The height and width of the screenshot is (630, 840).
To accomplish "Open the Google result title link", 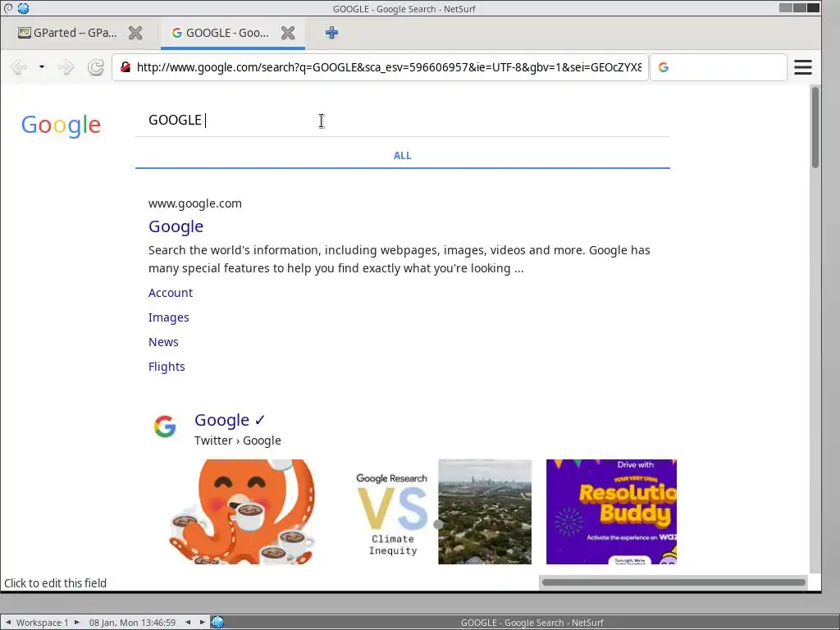I will pos(176,226).
